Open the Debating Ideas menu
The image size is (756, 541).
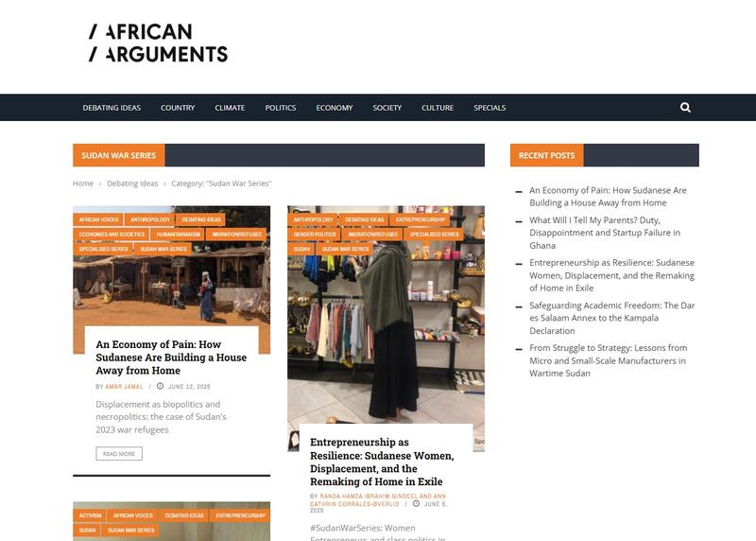coord(112,108)
